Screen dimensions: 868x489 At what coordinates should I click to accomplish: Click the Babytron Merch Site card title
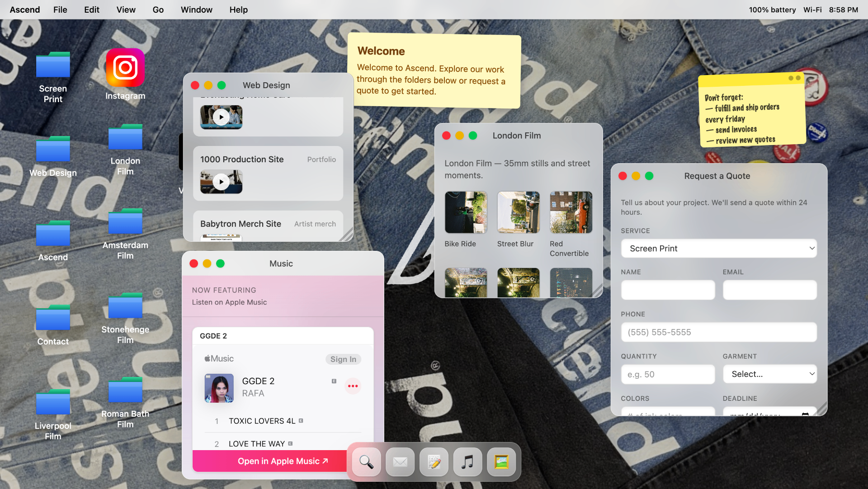(x=241, y=224)
